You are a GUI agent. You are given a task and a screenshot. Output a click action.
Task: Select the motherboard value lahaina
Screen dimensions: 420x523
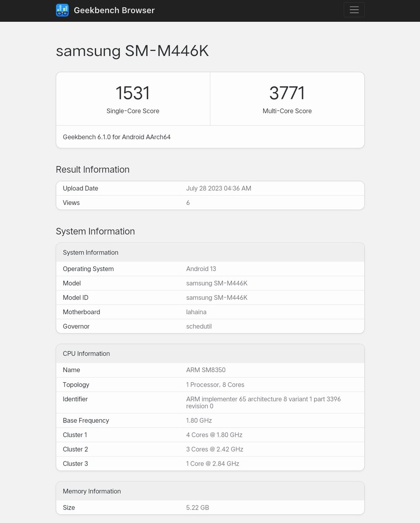(x=196, y=312)
